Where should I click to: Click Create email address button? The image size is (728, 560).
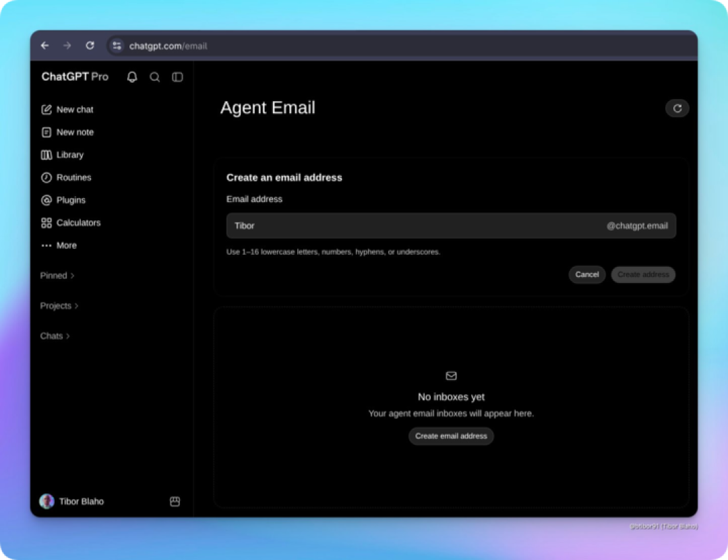pos(451,436)
